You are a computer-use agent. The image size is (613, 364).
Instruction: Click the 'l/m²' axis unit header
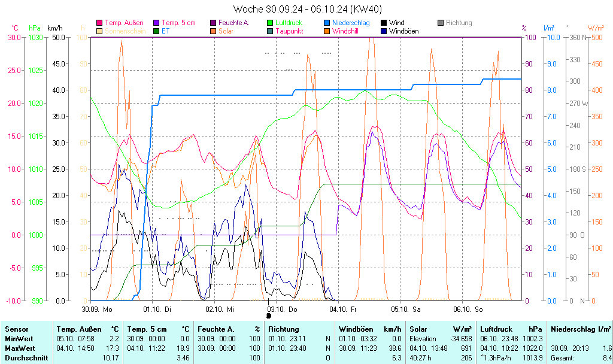[550, 28]
